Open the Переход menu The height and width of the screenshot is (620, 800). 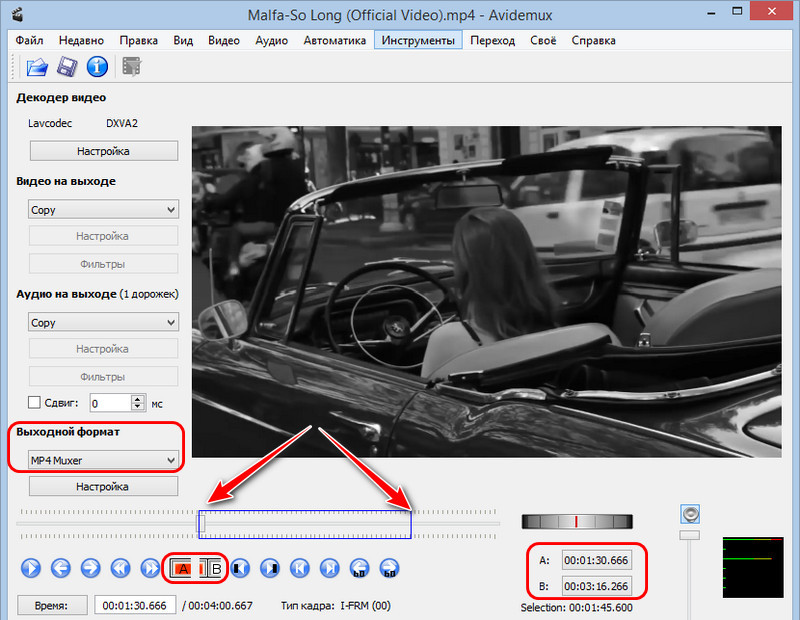(x=492, y=40)
